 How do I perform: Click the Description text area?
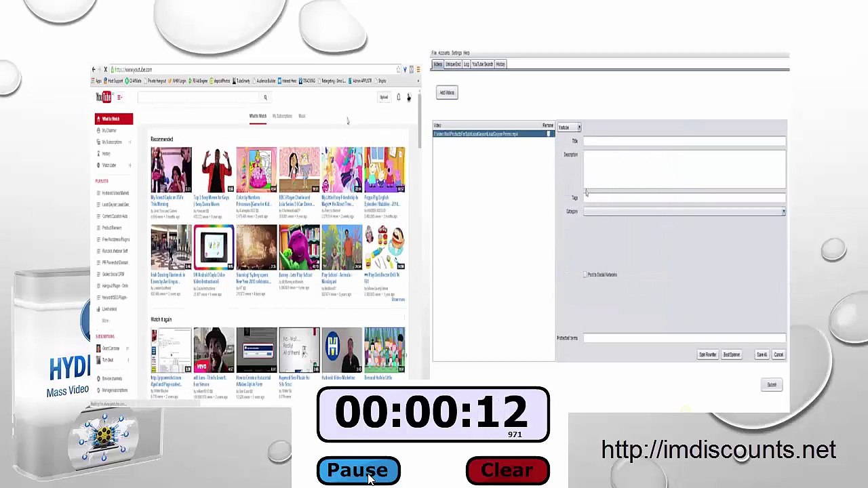684,169
